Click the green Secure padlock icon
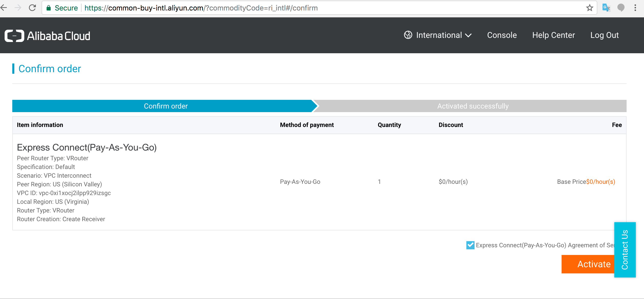This screenshot has height=299, width=644. pyautogui.click(x=49, y=8)
